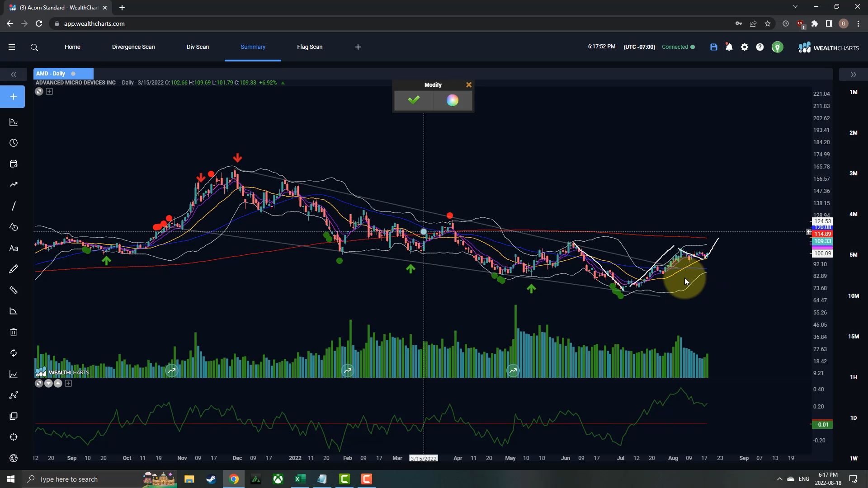The image size is (868, 488).
Task: Select the indicators chart icon in sidebar
Action: point(14,122)
